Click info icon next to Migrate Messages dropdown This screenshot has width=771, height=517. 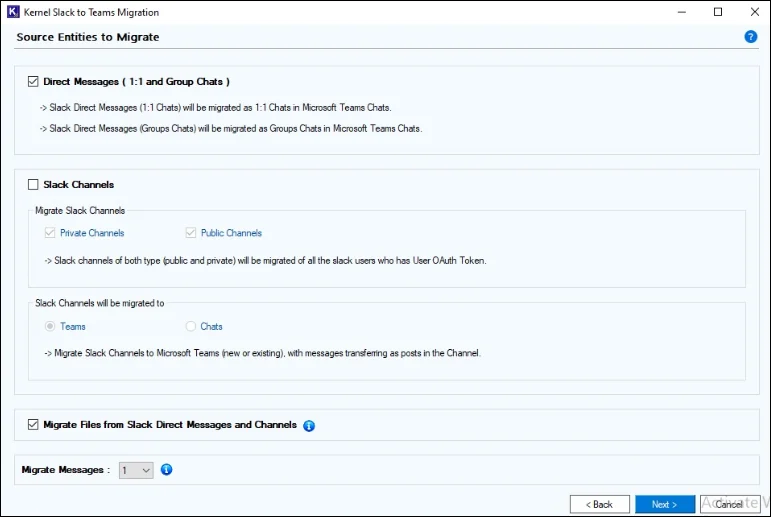167,470
